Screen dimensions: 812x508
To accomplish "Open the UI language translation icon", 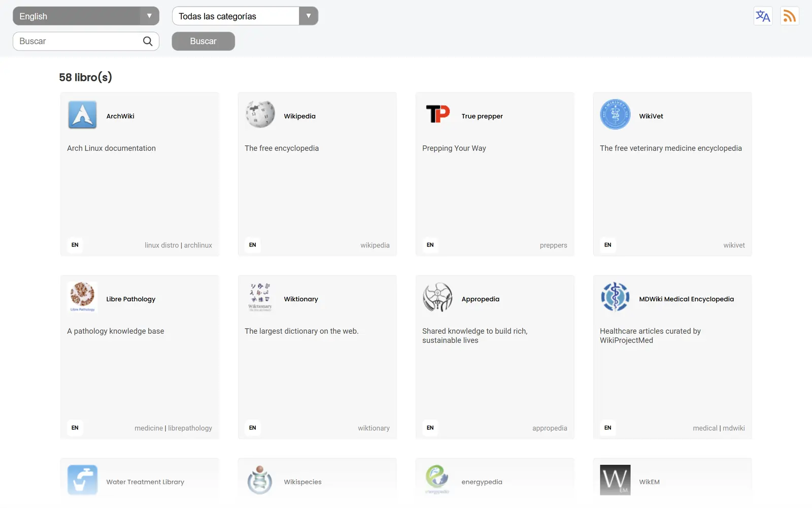I will pos(763,16).
